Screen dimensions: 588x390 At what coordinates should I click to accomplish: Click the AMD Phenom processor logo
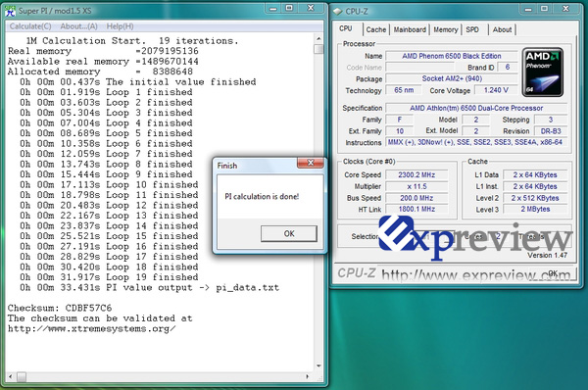point(543,72)
